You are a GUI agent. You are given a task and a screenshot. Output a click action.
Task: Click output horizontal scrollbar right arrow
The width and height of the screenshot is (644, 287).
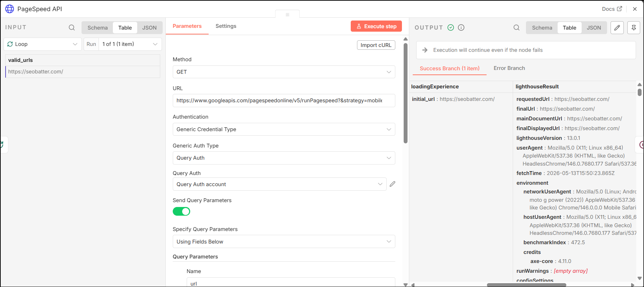(633, 285)
